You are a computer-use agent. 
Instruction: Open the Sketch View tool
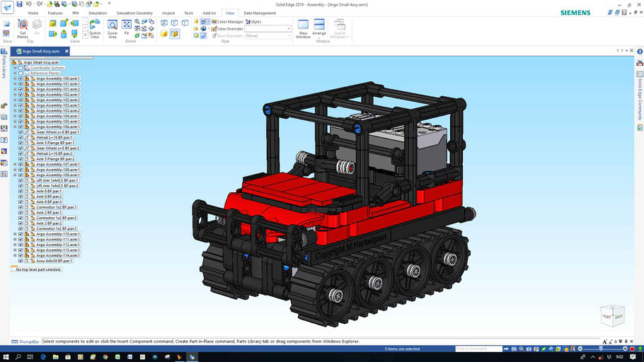coord(95,29)
